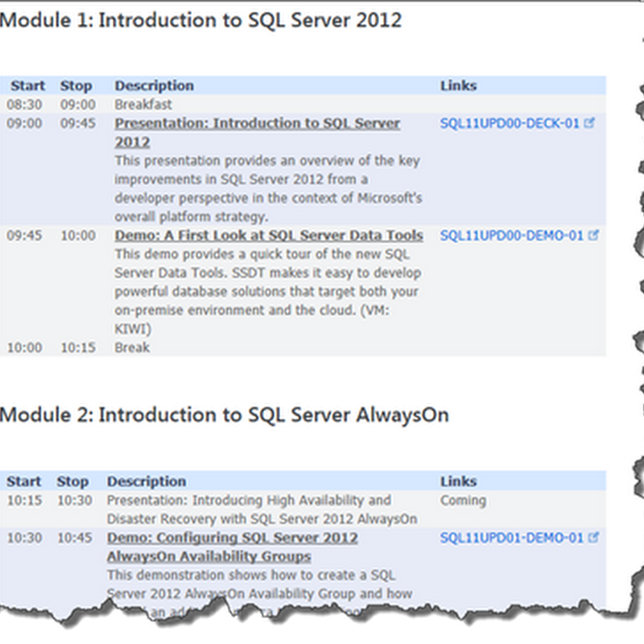This screenshot has height=644, width=644.
Task: Open the SQL11UPD00-DEMO-01 link
Action: pyautogui.click(x=512, y=235)
